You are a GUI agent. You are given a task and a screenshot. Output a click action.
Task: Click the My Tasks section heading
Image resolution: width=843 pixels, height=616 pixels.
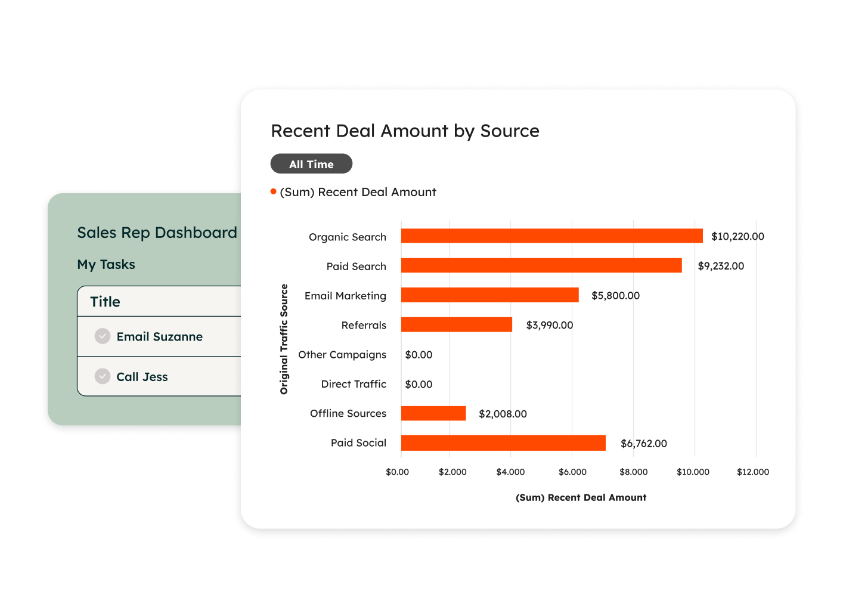point(106,264)
